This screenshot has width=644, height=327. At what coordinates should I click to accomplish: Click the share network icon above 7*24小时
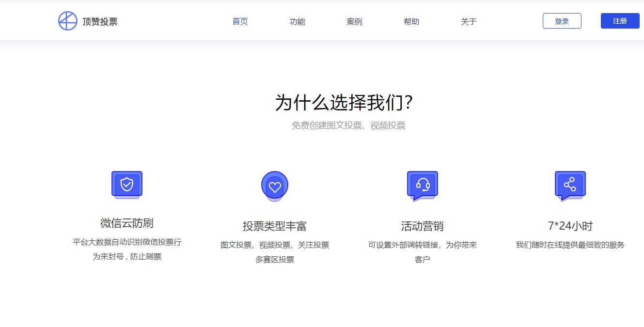[570, 184]
